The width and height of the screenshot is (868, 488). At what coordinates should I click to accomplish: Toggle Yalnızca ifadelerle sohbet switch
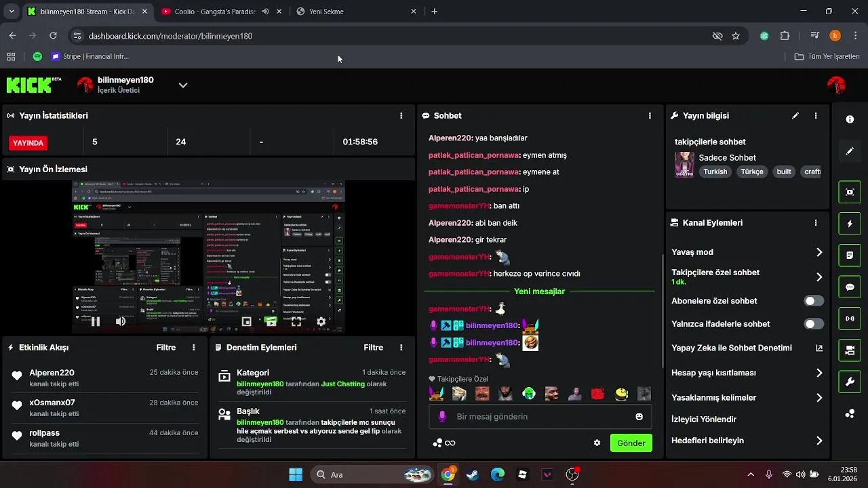click(x=814, y=324)
